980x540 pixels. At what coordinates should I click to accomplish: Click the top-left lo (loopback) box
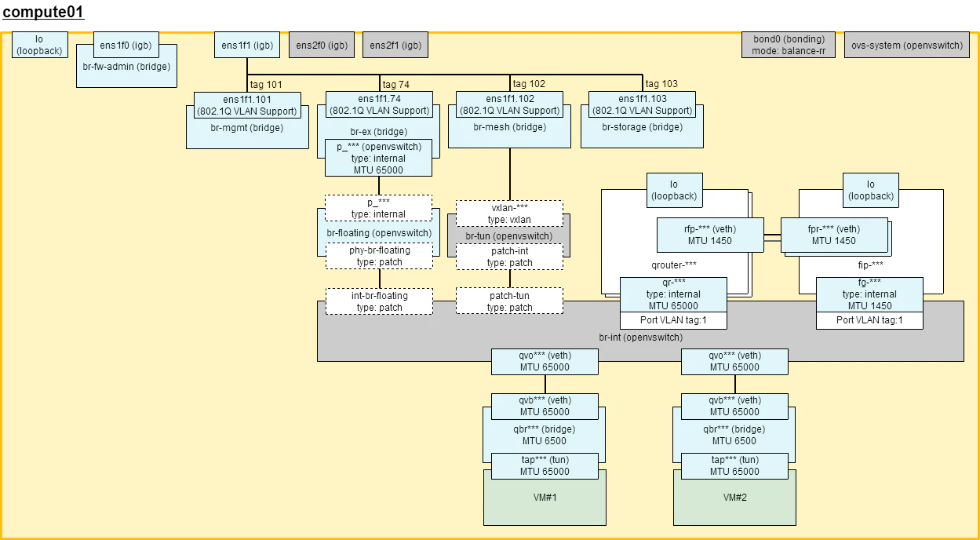tap(40, 45)
